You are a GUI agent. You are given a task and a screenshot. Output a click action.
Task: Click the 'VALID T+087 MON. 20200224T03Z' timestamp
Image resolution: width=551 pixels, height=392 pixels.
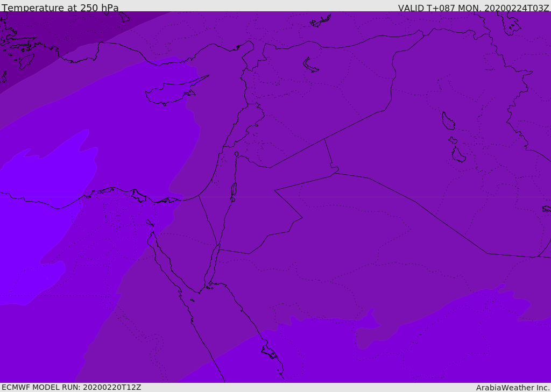coord(474,8)
